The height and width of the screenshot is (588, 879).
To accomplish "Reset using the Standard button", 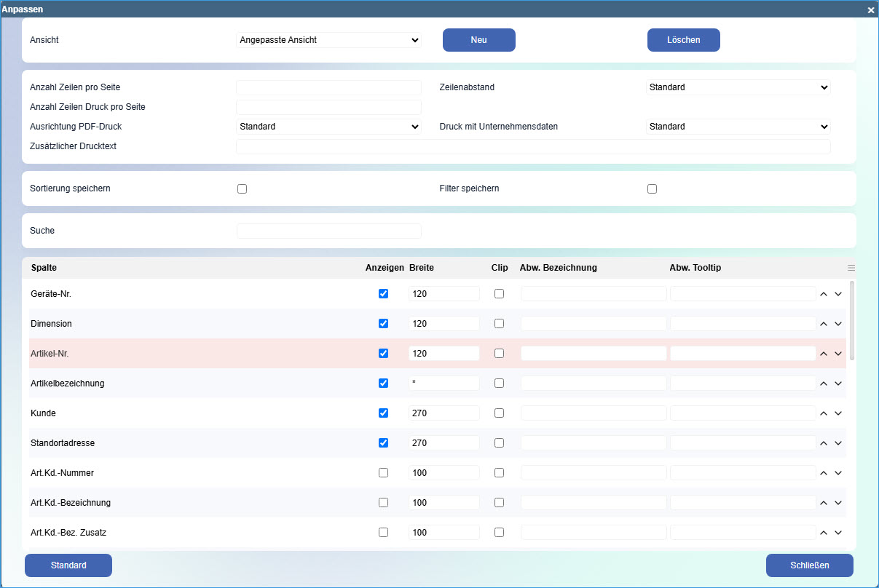I will pyautogui.click(x=68, y=565).
